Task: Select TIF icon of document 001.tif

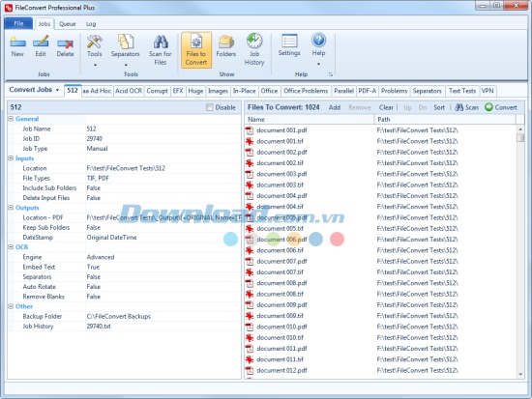Action: click(x=250, y=141)
